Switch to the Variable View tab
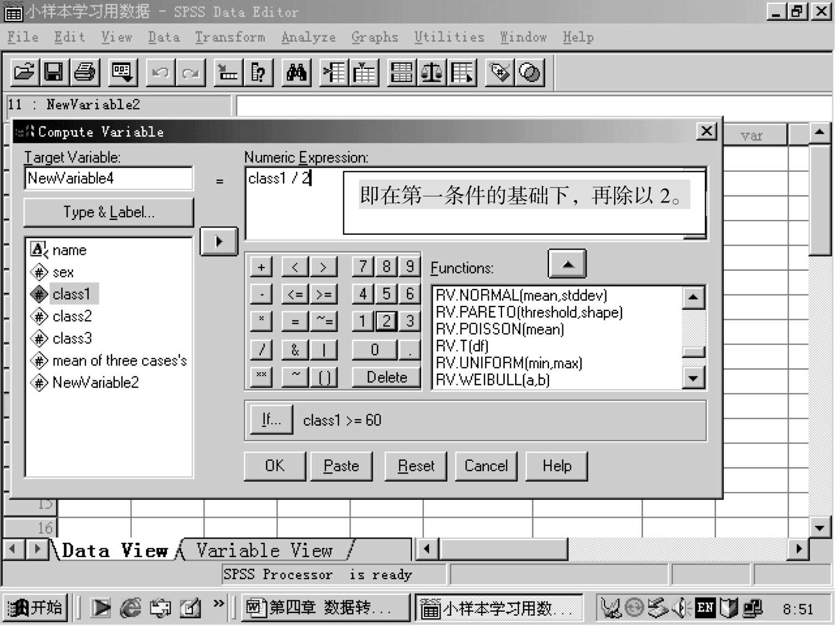 [265, 550]
